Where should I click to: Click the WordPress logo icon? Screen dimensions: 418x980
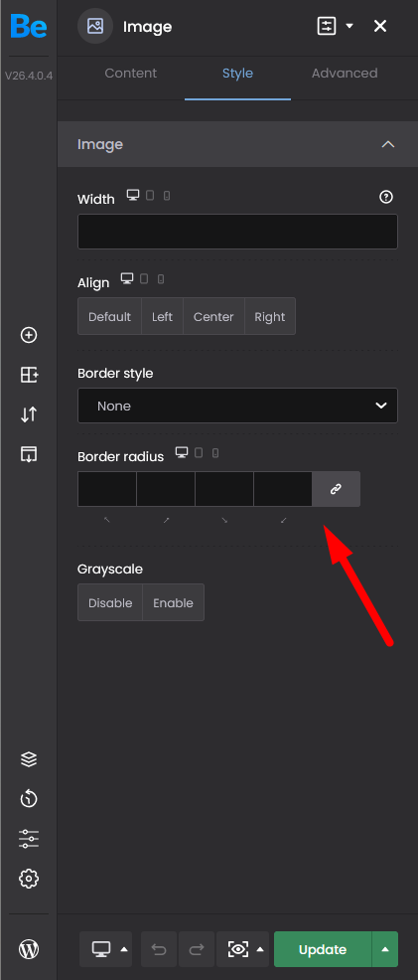pos(29,949)
